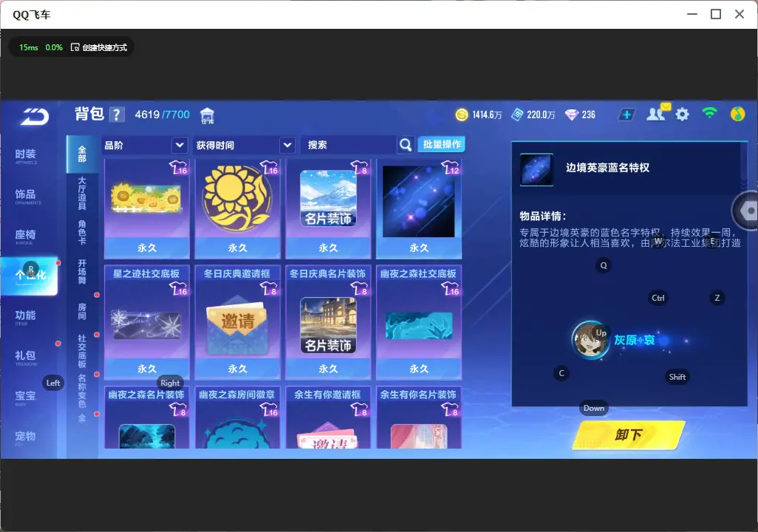Select the 社交底板 subcategory tab
This screenshot has height=532, width=758.
point(82,351)
